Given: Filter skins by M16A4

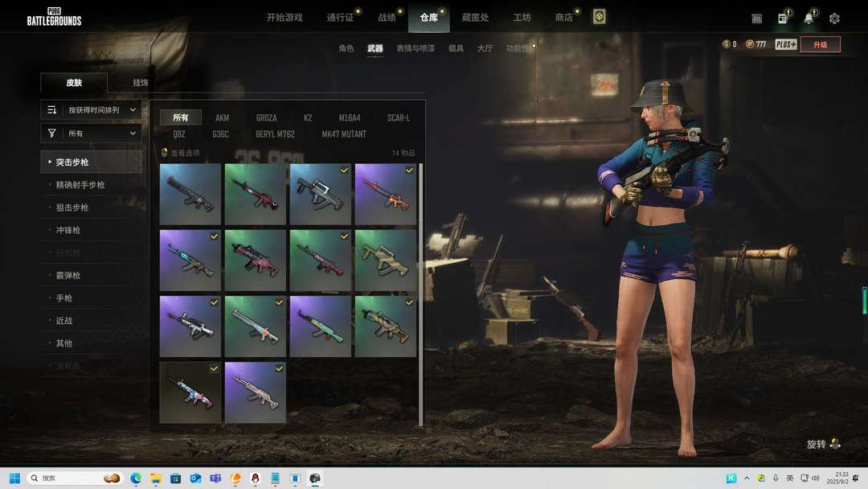Looking at the screenshot, I should pyautogui.click(x=350, y=117).
